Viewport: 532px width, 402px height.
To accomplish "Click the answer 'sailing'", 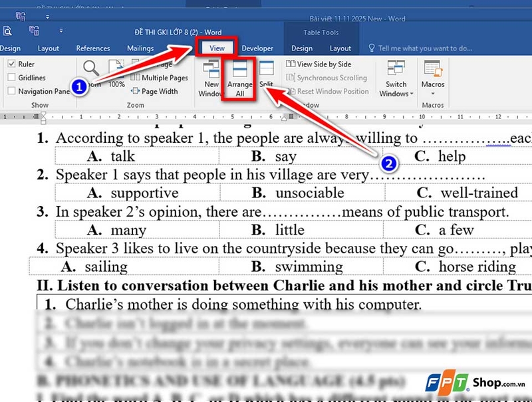I will 106,266.
